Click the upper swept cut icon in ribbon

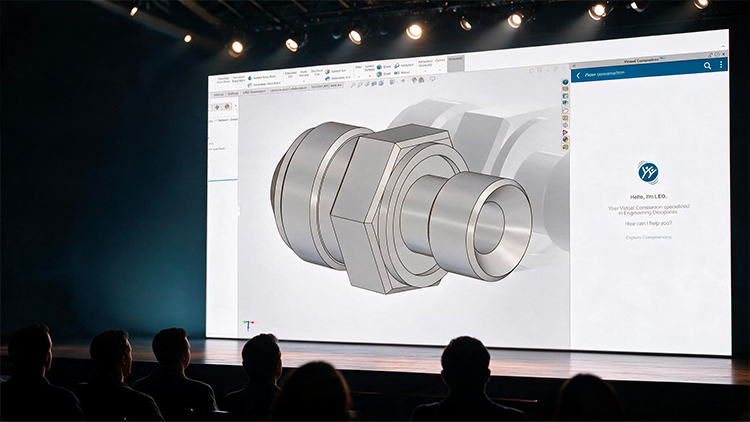click(327, 72)
